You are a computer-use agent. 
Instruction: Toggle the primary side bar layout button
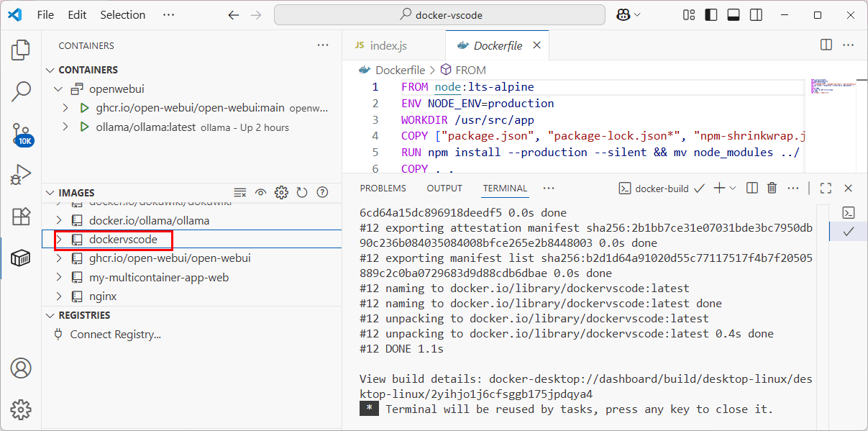pyautogui.click(x=711, y=15)
